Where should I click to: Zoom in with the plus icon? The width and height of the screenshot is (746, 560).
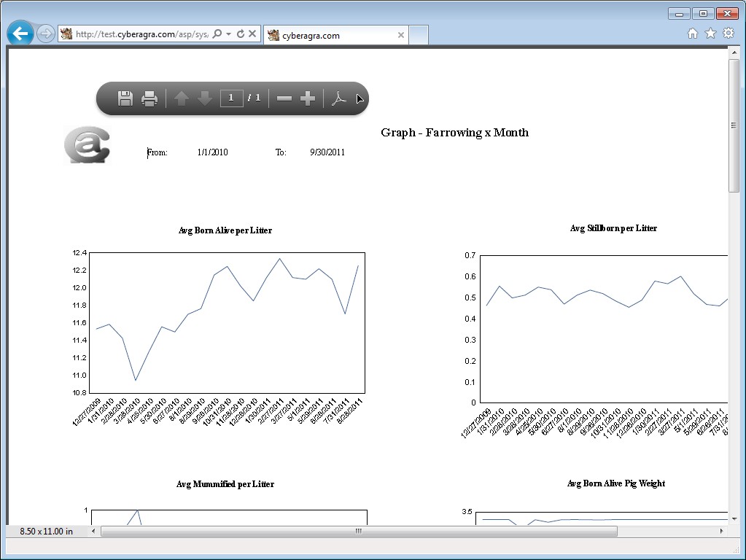[x=308, y=98]
